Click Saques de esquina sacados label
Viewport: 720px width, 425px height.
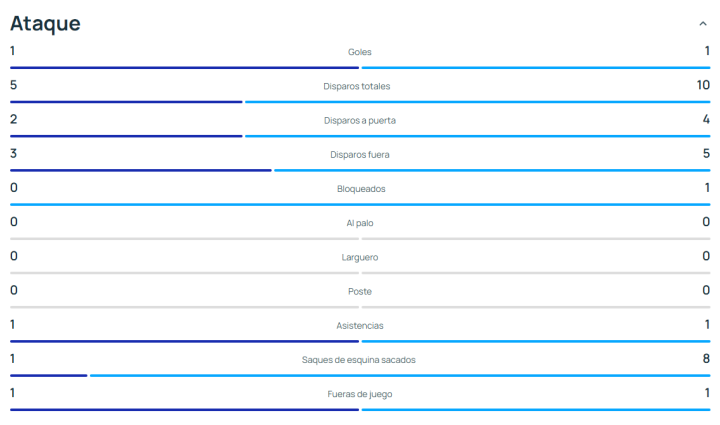(360, 360)
